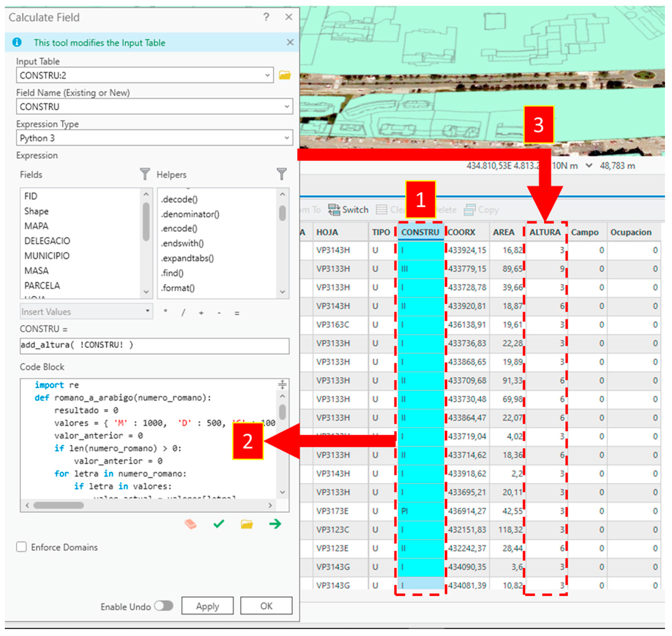Dismiss the tool modifies Input Table message
The height and width of the screenshot is (636, 672).
(290, 42)
